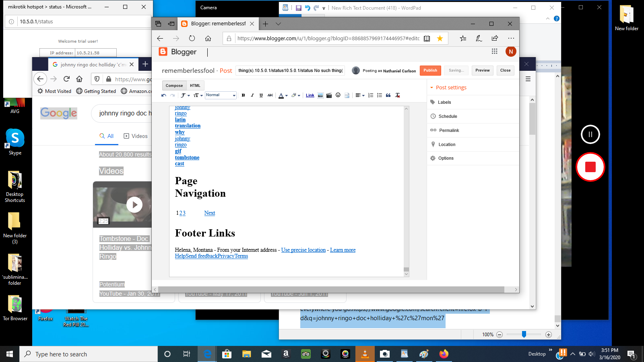Share this page from Edge
This screenshot has height=362, width=644.
[x=495, y=38]
